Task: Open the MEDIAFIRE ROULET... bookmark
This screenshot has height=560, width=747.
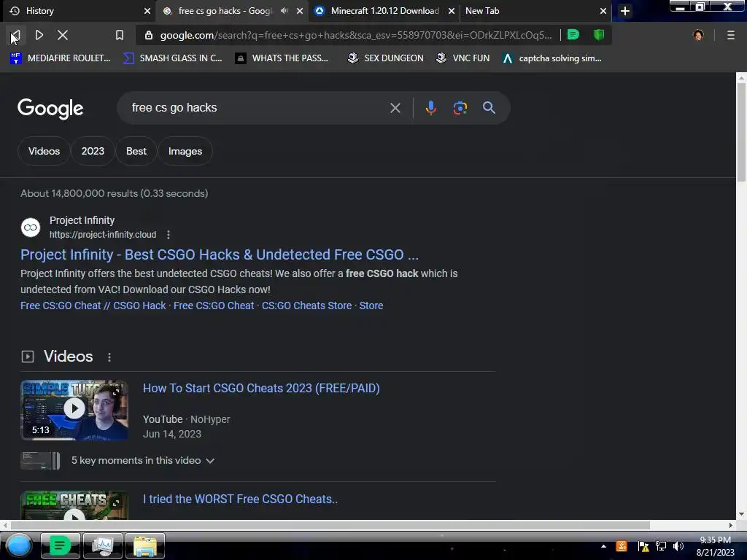Action: 61,58
